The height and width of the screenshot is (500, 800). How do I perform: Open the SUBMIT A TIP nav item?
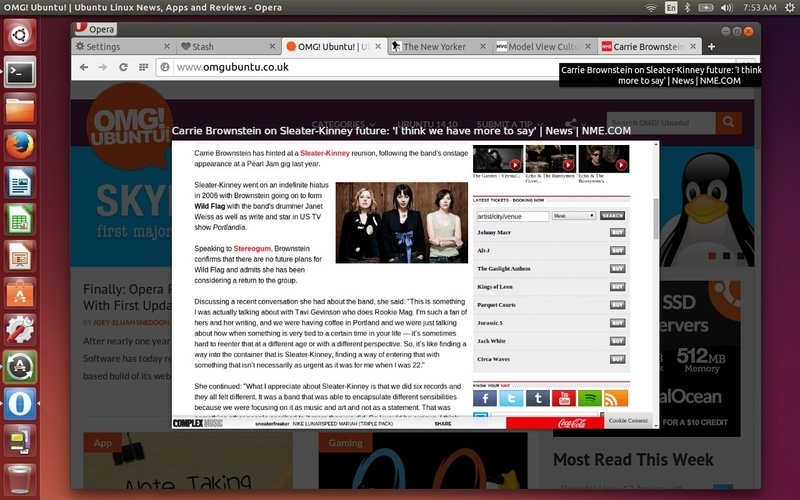[509, 124]
